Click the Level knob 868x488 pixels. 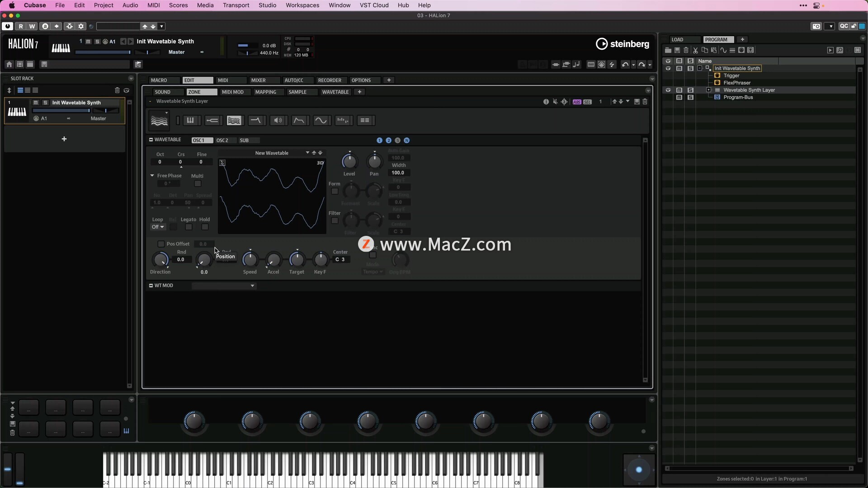349,161
